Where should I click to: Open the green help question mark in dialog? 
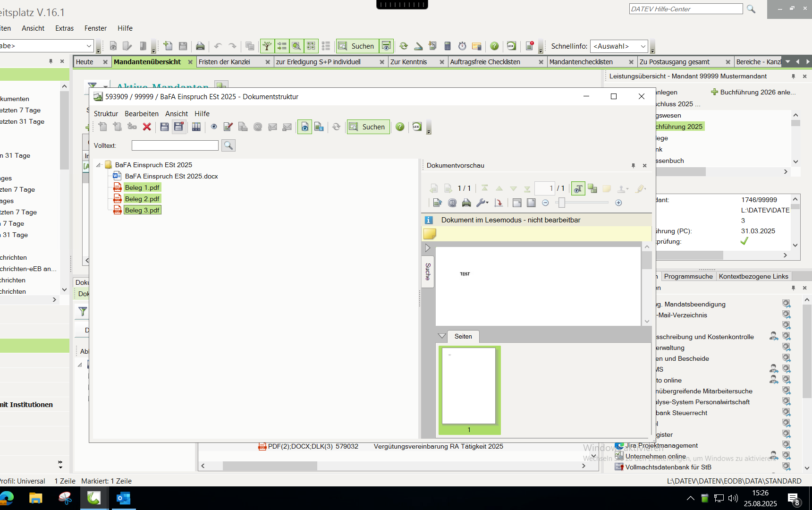point(400,127)
